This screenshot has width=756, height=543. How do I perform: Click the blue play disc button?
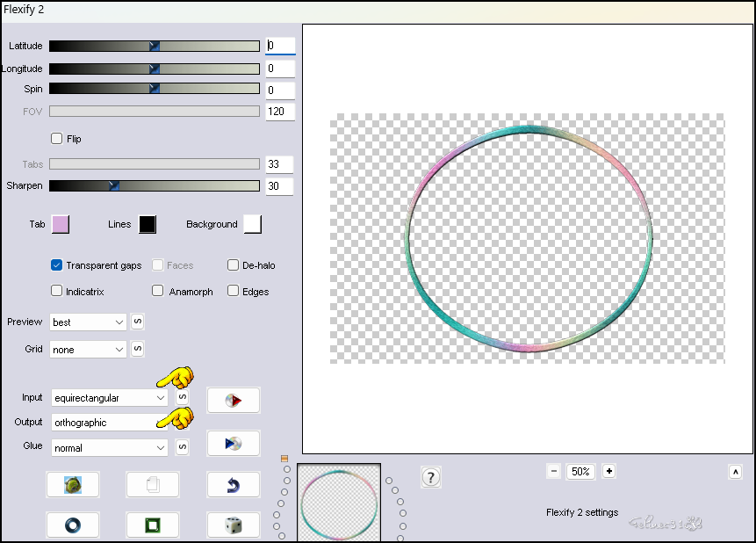tap(233, 443)
